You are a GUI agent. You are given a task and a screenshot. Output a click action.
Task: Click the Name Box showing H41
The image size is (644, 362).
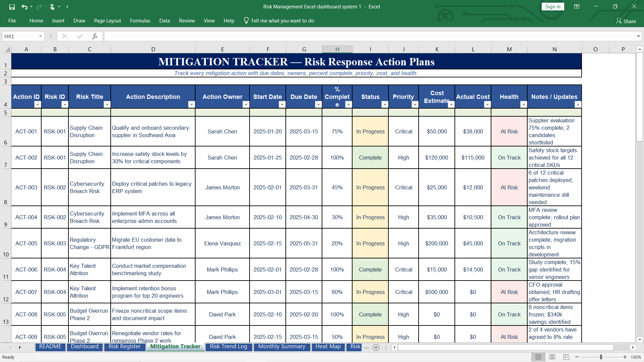(x=20, y=36)
